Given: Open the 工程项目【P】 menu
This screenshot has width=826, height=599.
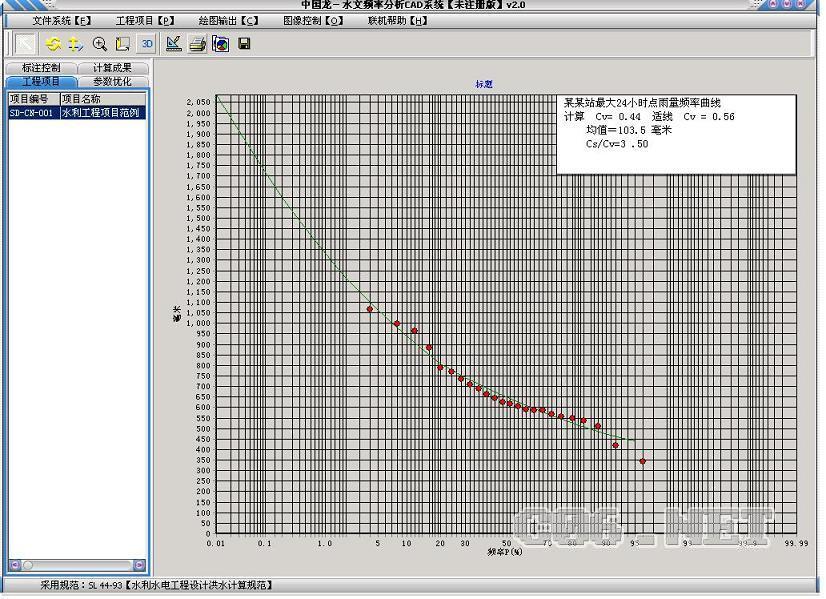Looking at the screenshot, I should (x=145, y=21).
